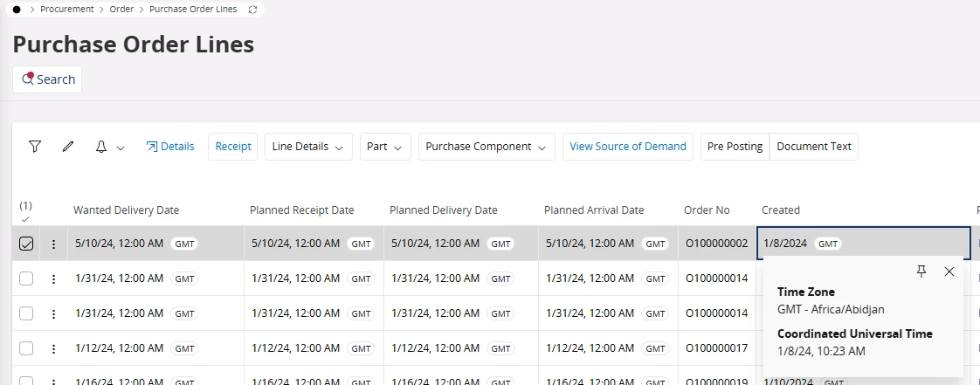Click the filter funnel icon
This screenshot has width=980, height=385.
tap(35, 147)
